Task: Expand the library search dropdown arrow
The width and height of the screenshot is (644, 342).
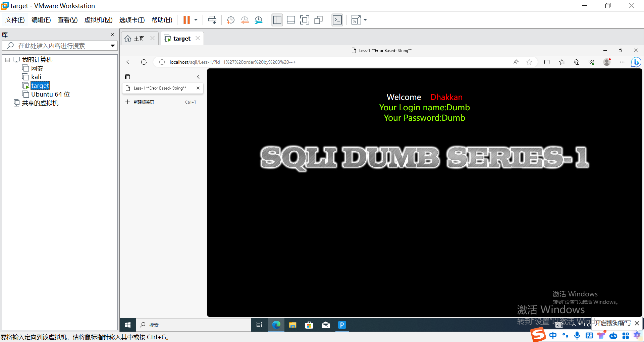Action: (x=113, y=46)
